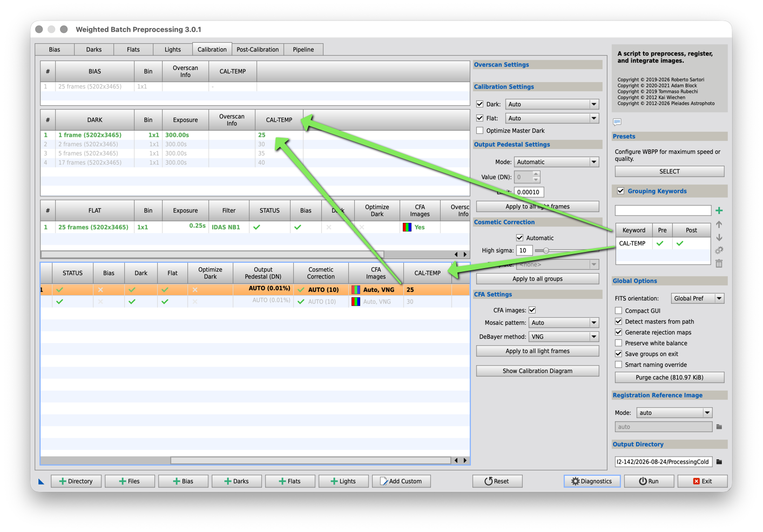Open the cosmetic correction Template dropdown
The image size is (763, 532).
557,264
